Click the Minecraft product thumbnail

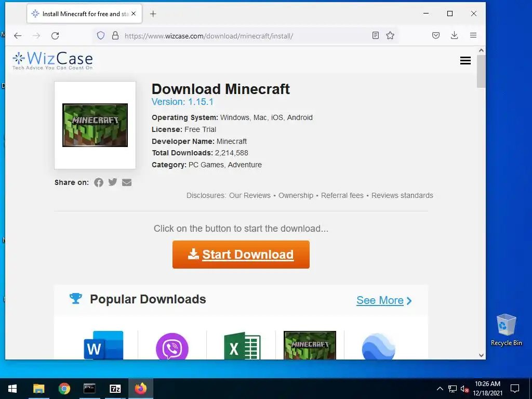pyautogui.click(x=95, y=125)
